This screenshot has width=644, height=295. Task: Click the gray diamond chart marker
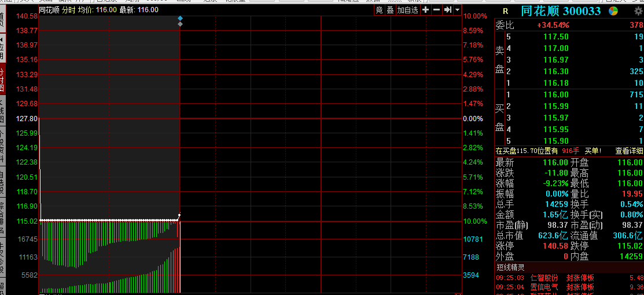[180, 24]
